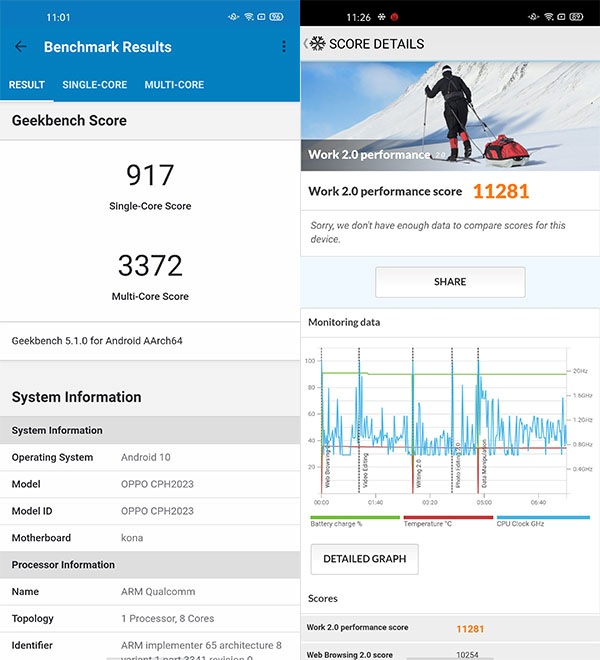The image size is (600, 660).
Task: Tap the battery icon in left status bar
Action: coord(276,17)
